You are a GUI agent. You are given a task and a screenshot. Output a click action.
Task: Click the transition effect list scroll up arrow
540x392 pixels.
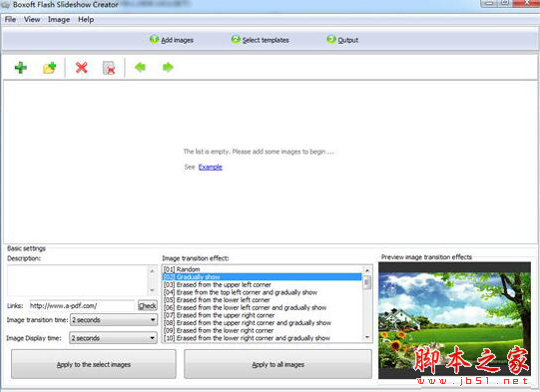click(x=367, y=270)
